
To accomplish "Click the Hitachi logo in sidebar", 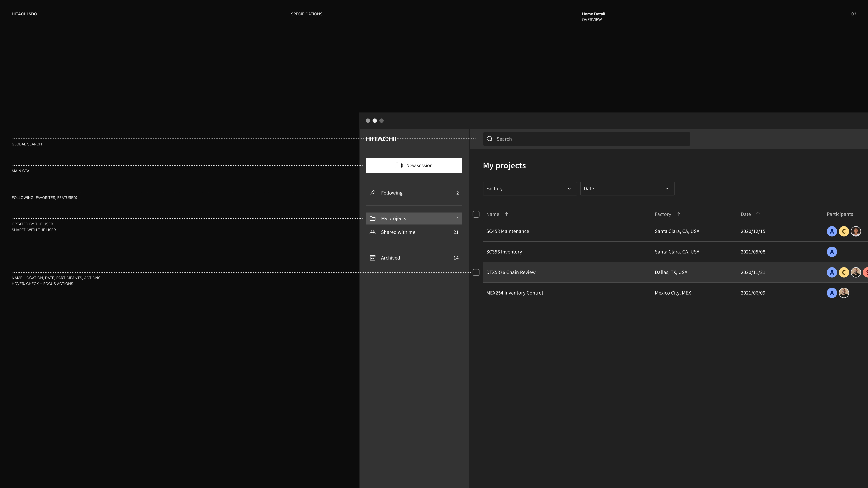I will [x=381, y=139].
